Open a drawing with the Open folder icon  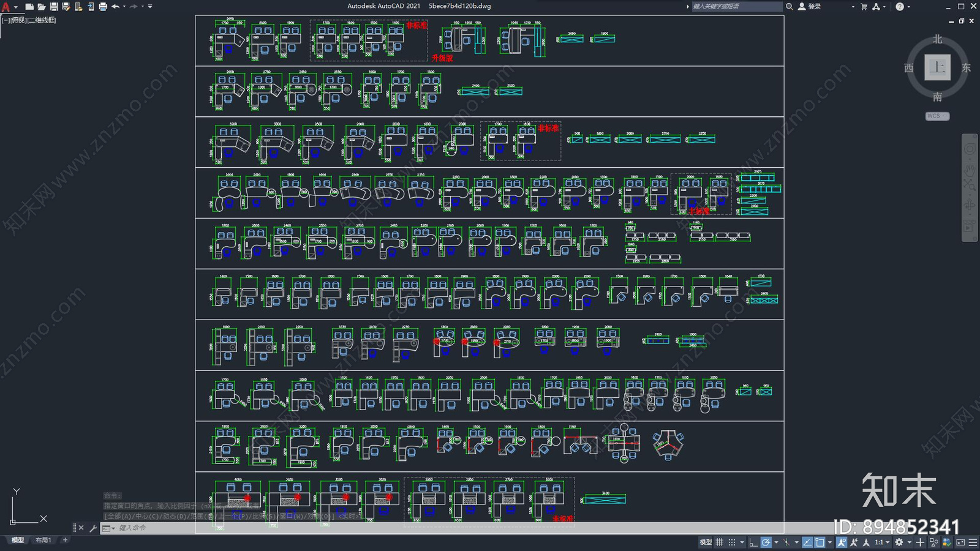pos(42,7)
